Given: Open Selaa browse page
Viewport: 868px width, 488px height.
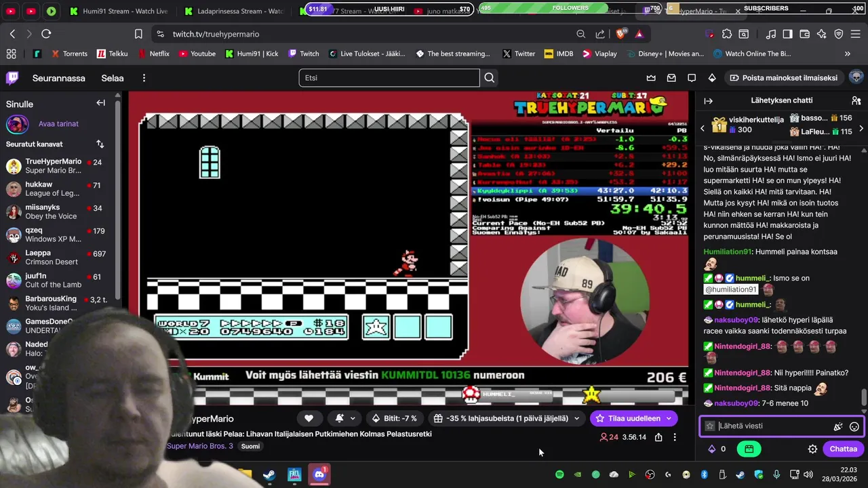Looking at the screenshot, I should (x=113, y=78).
